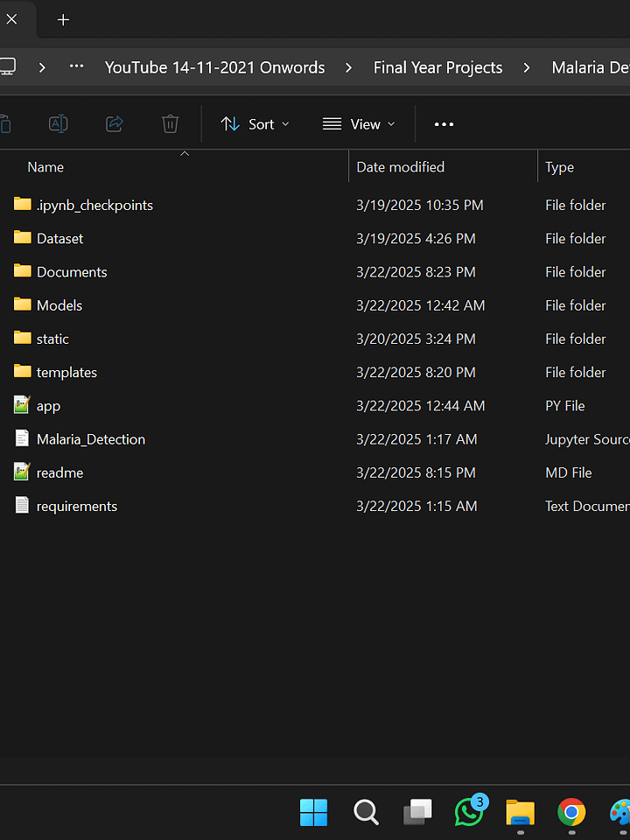Sort by the Name column header

pyautogui.click(x=45, y=167)
